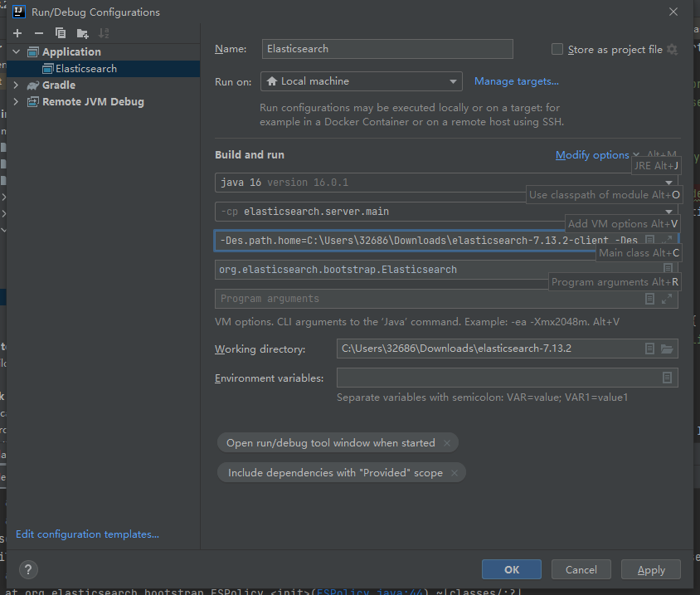
Task: Create a new folder with the folder-plus icon
Action: tap(82, 33)
